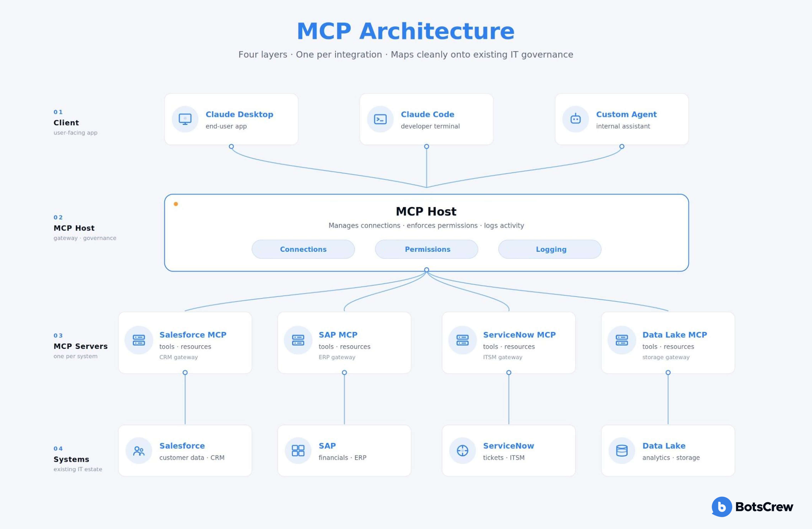
Task: Click the Data Lake MCP server icon
Action: 622,340
